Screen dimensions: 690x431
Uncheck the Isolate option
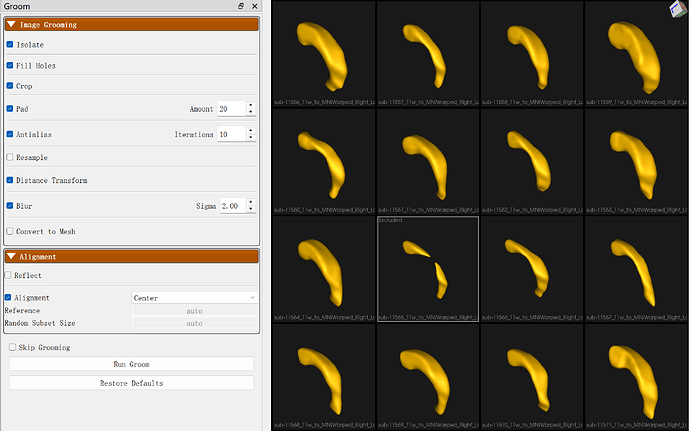click(10, 44)
